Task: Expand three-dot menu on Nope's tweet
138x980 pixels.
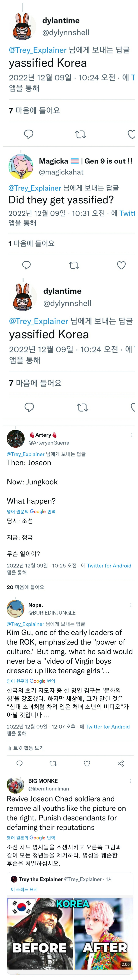Action: (x=131, y=605)
